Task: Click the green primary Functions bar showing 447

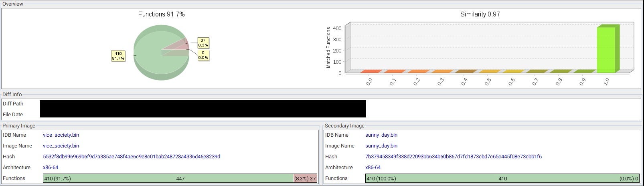Action: point(180,178)
